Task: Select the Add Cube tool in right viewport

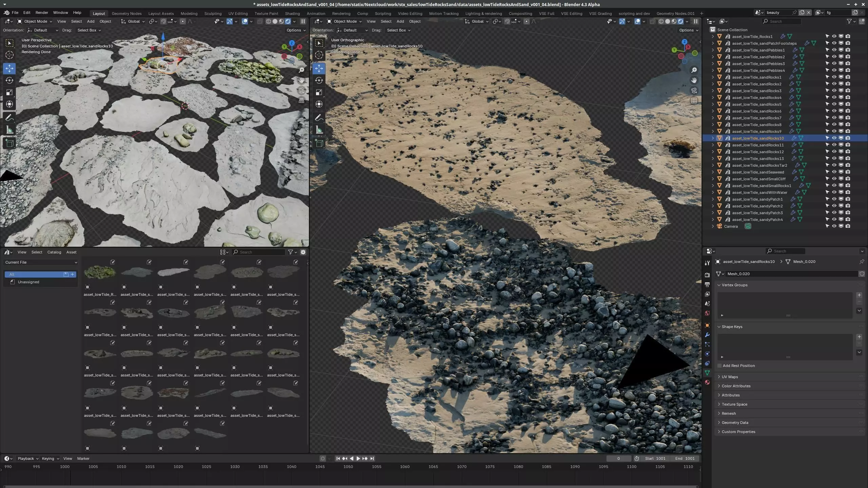Action: 319,143
